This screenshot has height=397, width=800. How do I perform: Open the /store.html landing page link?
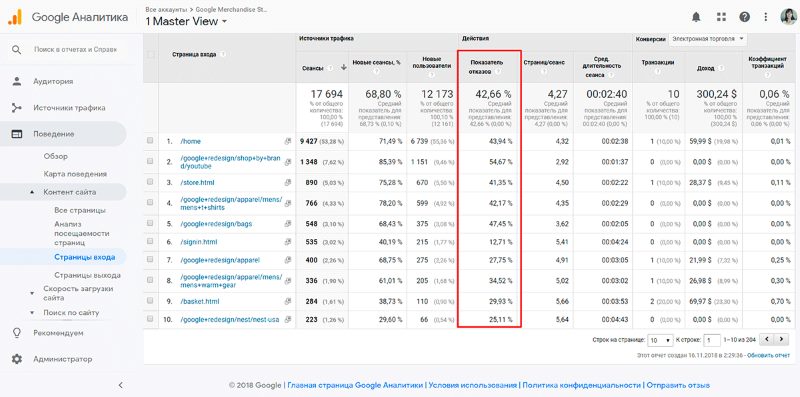point(197,182)
